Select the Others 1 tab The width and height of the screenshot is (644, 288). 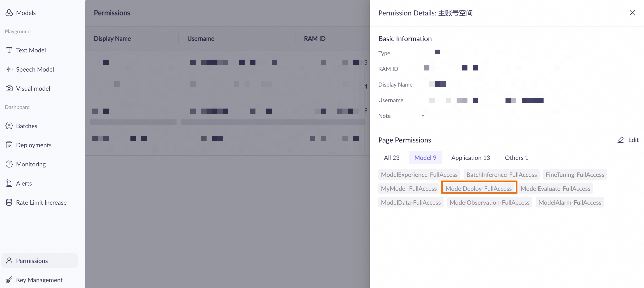(x=516, y=157)
